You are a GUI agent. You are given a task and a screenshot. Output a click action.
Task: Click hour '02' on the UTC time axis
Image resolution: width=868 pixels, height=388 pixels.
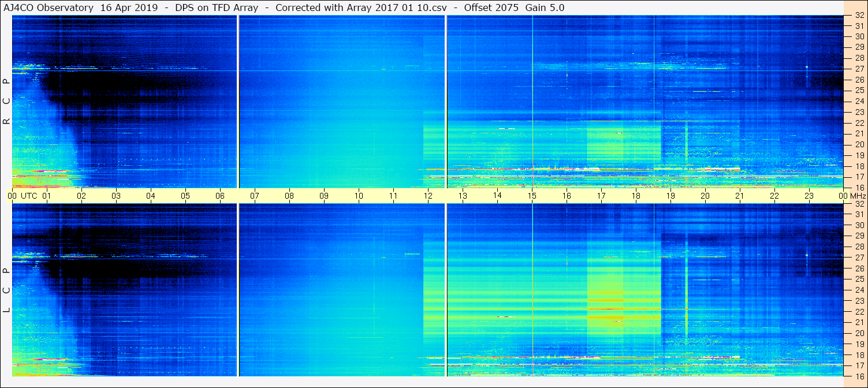(81, 196)
